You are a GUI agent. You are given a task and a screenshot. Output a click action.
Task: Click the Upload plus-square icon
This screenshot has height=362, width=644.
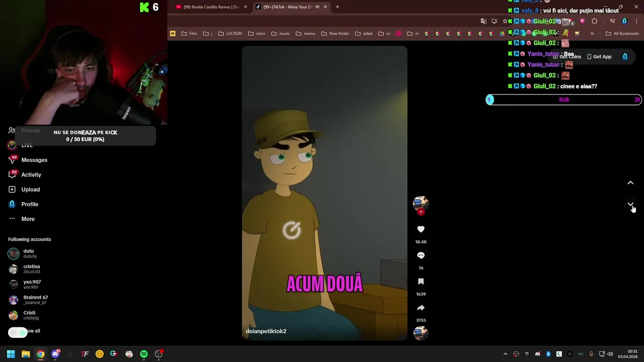coord(12,190)
